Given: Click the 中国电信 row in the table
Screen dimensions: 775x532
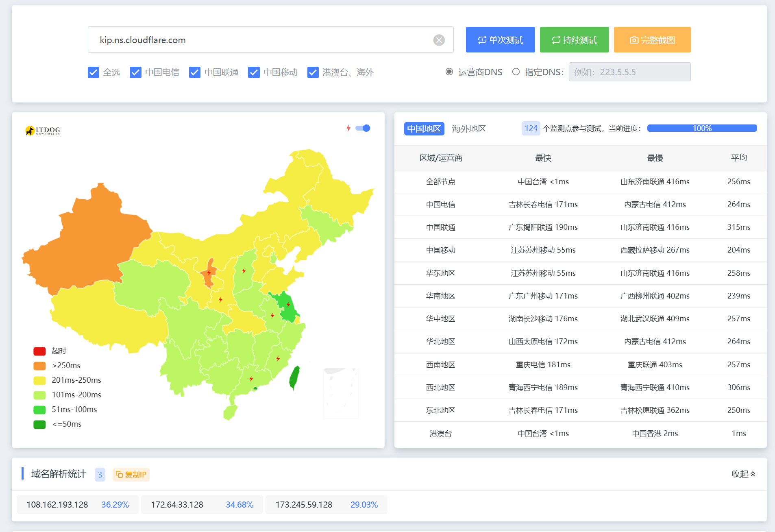Looking at the screenshot, I should click(x=581, y=204).
